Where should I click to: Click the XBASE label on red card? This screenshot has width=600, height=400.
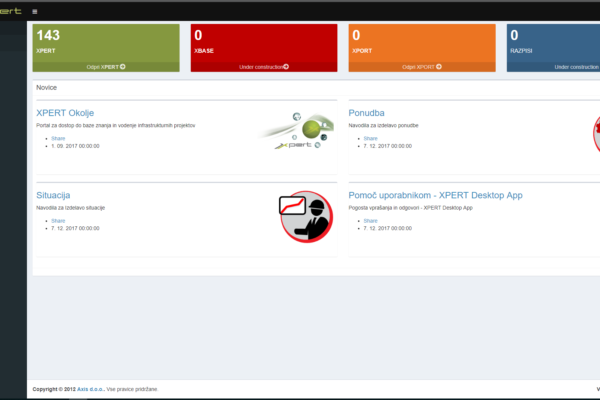click(204, 51)
